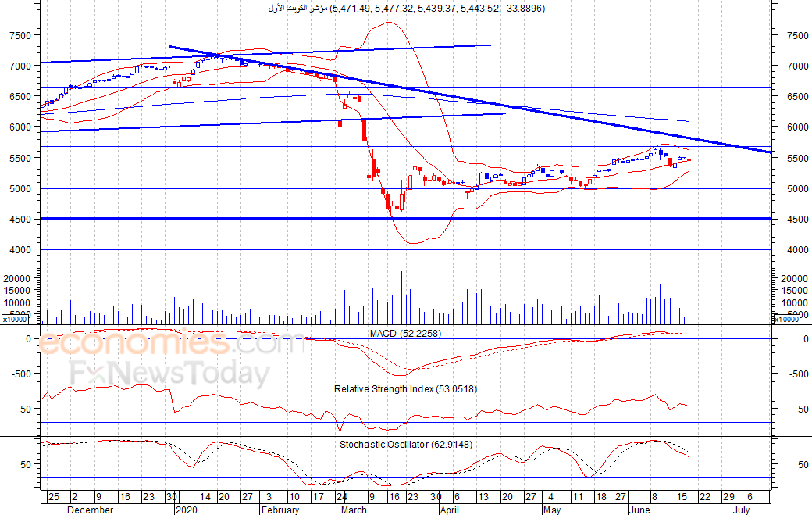Click date 13 in April
The width and height of the screenshot is (812, 515).
tap(483, 497)
